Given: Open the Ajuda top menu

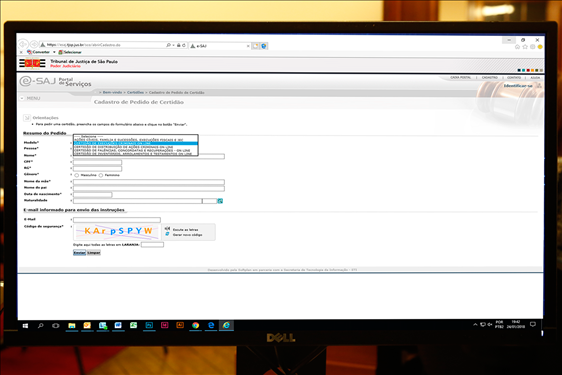Looking at the screenshot, I should 535,77.
